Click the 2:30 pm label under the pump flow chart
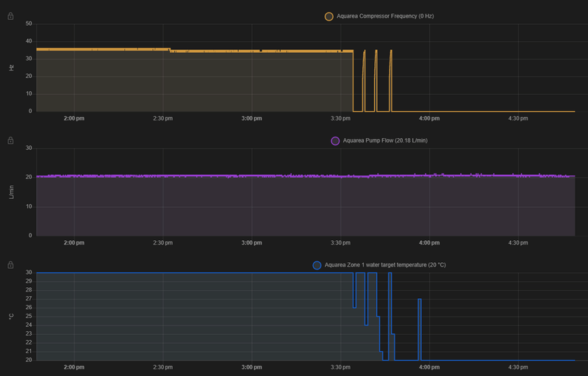This screenshot has height=376, width=588. (162, 242)
